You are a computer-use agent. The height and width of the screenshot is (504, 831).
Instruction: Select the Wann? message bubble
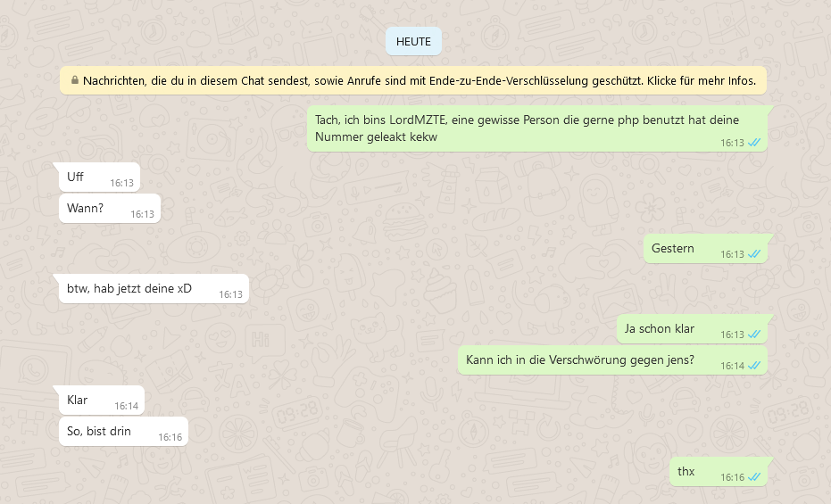(110, 208)
